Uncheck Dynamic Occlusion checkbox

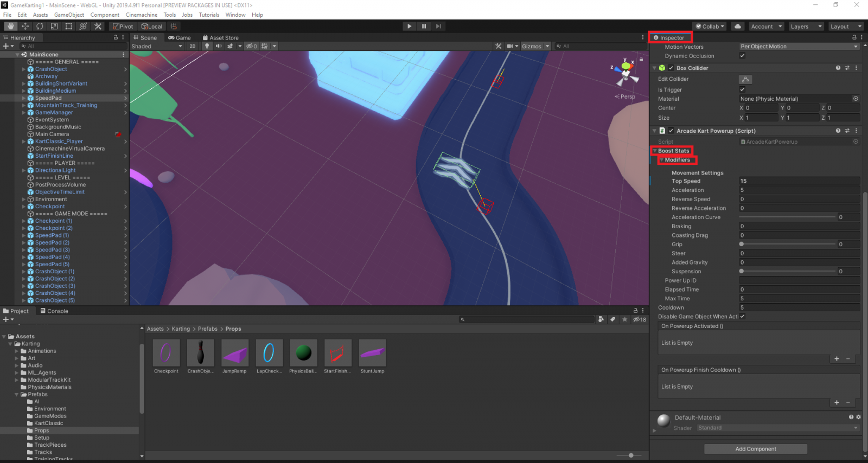point(742,56)
